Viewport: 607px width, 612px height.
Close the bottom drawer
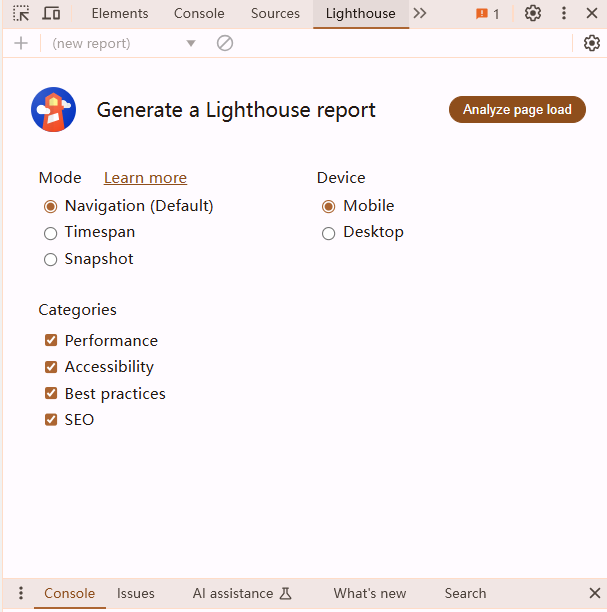(x=595, y=593)
